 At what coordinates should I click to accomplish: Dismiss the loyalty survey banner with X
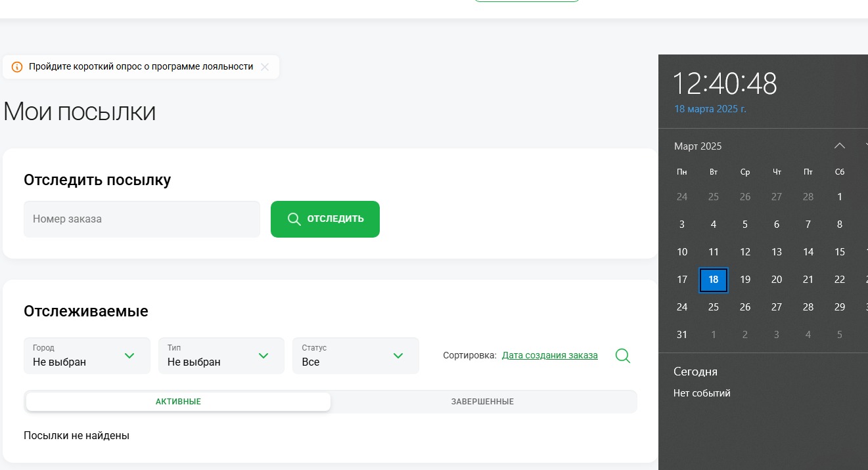click(x=265, y=67)
